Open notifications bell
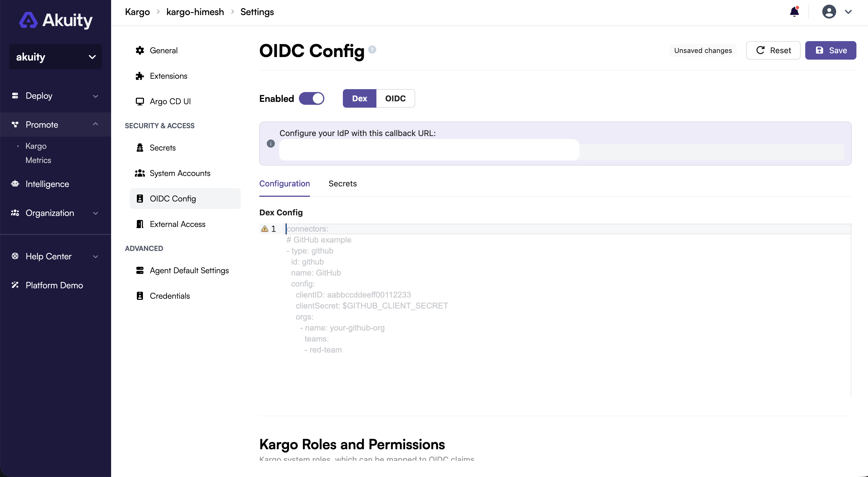The image size is (868, 477). click(x=794, y=12)
